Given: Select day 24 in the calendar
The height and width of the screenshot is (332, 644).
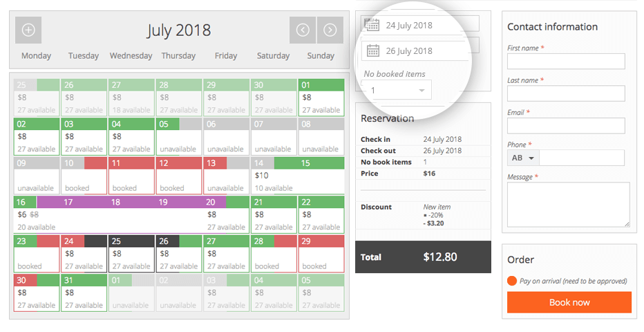Looking at the screenshot, I should [x=84, y=254].
